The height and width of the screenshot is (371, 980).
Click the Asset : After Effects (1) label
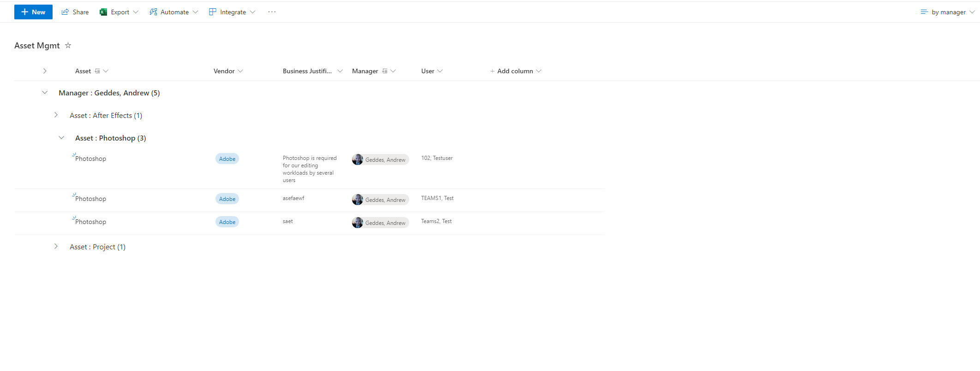(x=106, y=115)
